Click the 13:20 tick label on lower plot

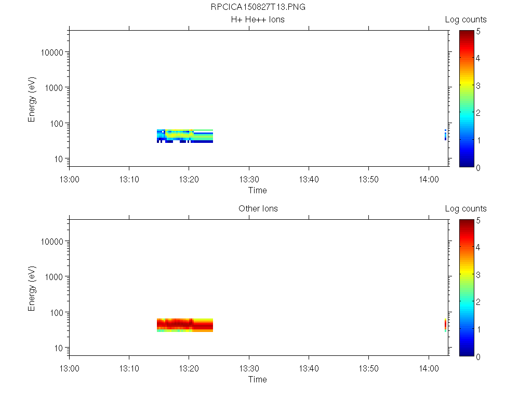click(x=189, y=368)
